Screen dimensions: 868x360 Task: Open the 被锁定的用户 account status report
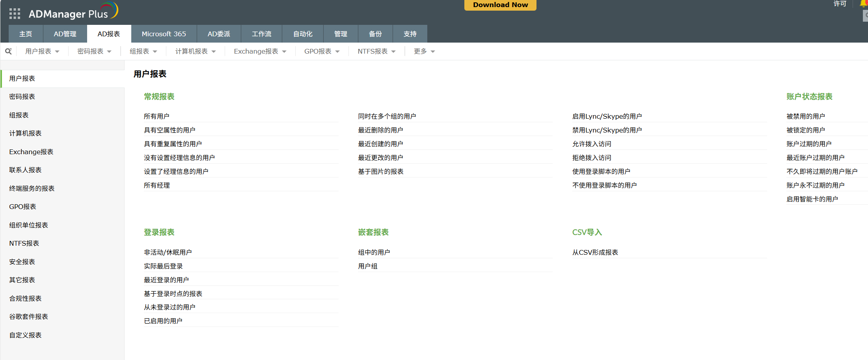[x=805, y=130]
